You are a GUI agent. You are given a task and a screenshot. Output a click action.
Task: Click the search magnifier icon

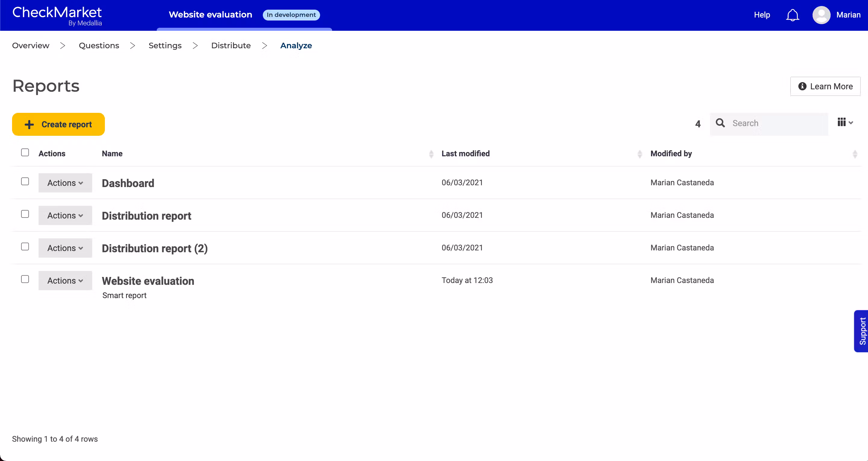click(720, 123)
